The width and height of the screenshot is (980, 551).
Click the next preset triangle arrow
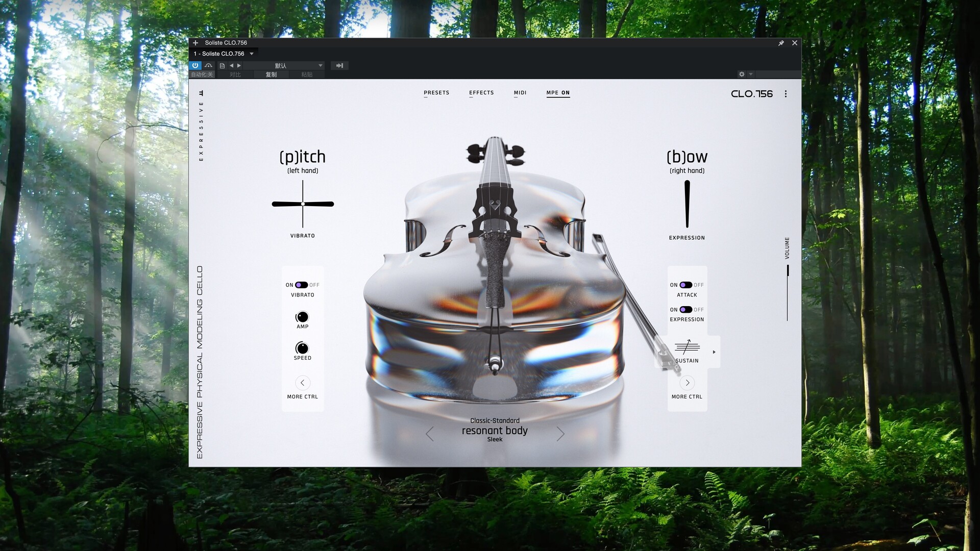pyautogui.click(x=239, y=66)
